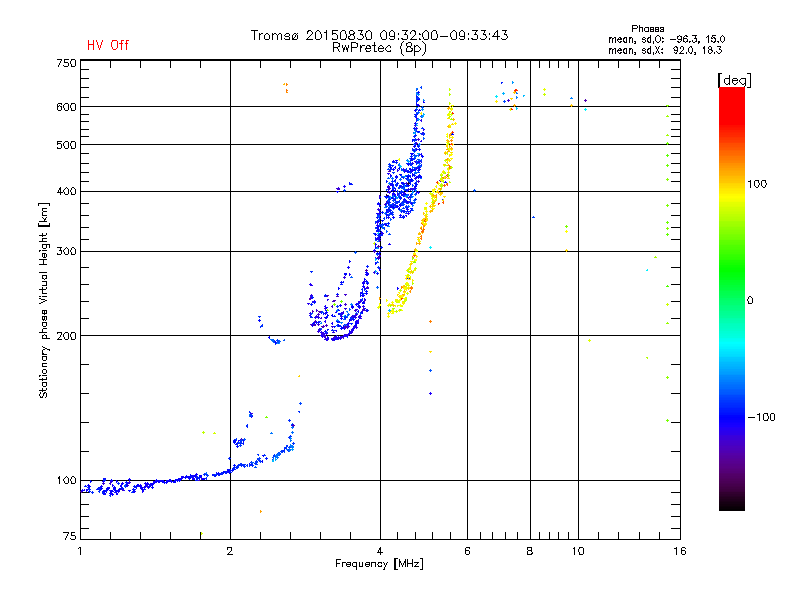Click the 'Frequency [MHz]' axis title

click(x=379, y=564)
